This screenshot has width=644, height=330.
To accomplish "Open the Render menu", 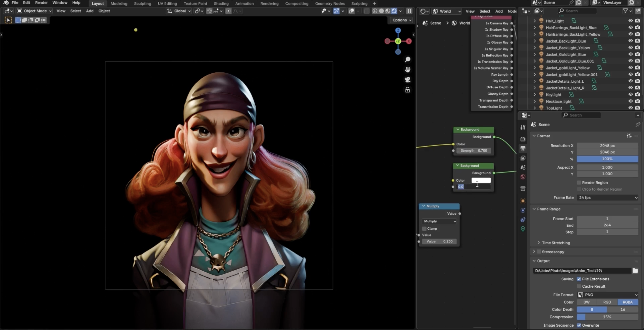I will pyautogui.click(x=41, y=3).
